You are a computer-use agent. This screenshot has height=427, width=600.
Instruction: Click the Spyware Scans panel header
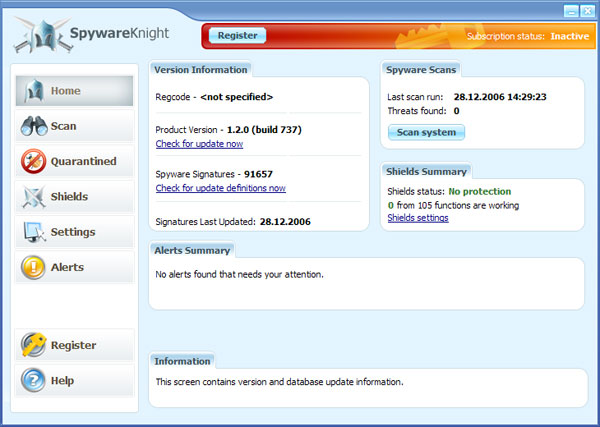[x=421, y=70]
